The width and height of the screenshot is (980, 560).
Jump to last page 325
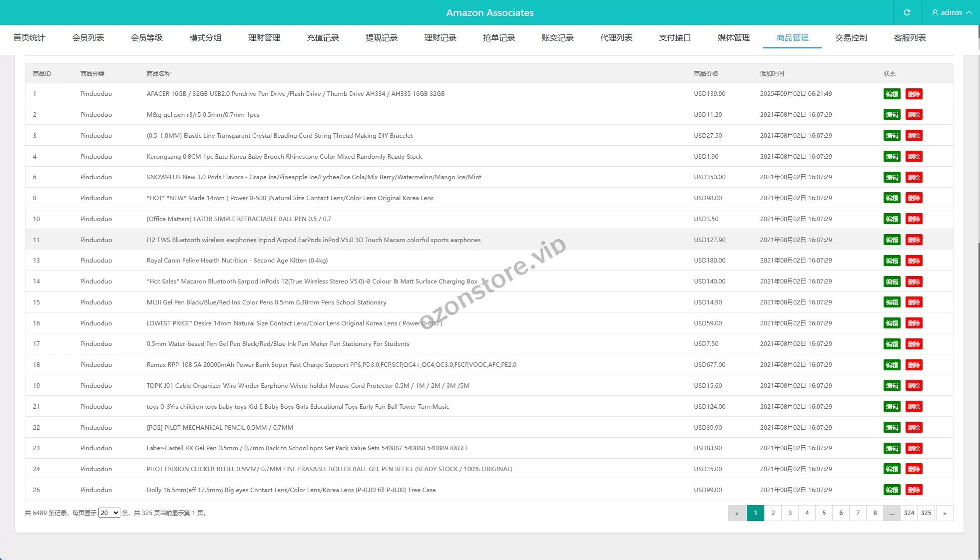coord(926,513)
